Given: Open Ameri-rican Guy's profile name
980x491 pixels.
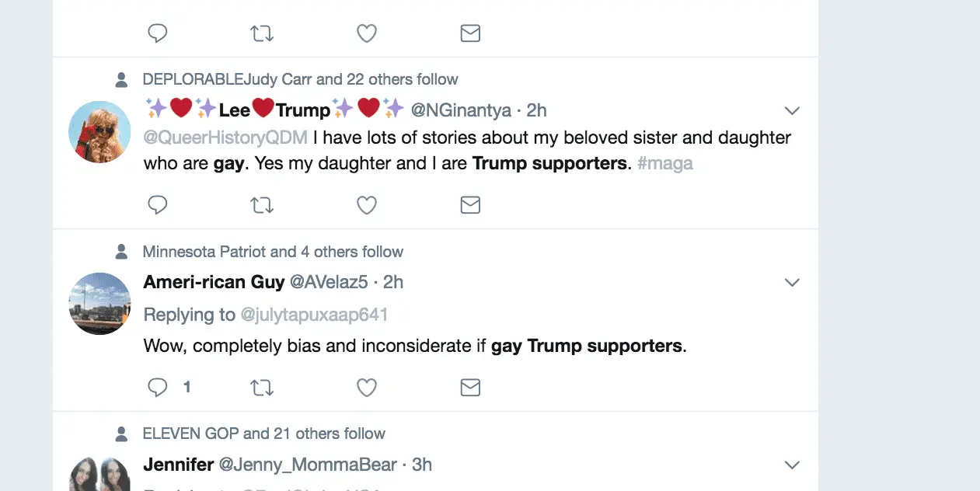Looking at the screenshot, I should tap(214, 282).
